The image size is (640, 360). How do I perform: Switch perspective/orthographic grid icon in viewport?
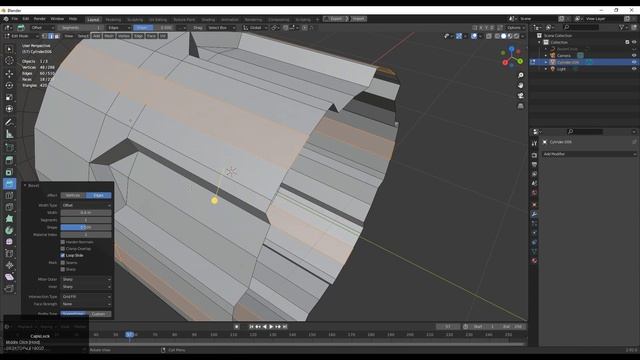(x=520, y=106)
